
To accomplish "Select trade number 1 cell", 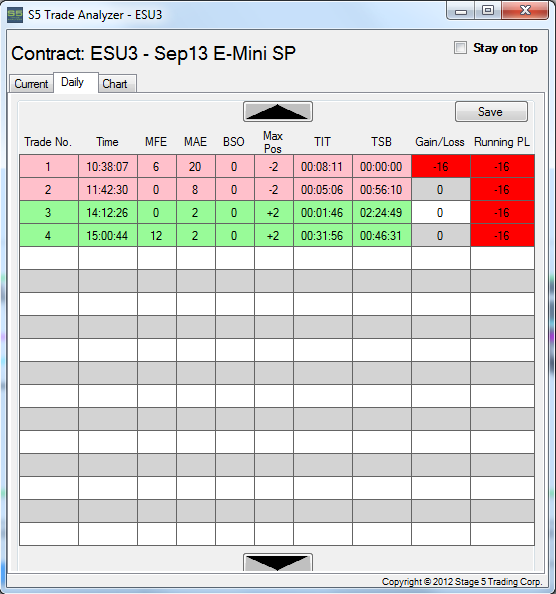I will tap(49, 166).
